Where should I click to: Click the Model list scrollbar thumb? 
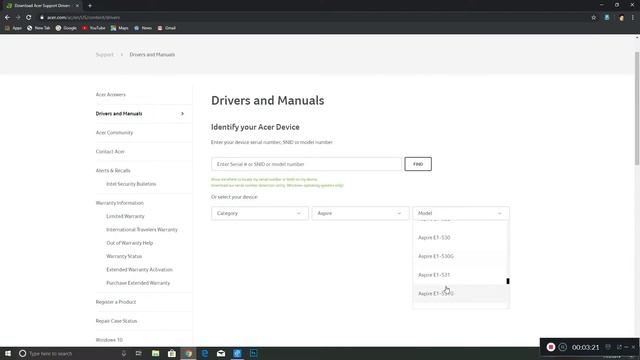[x=508, y=281]
